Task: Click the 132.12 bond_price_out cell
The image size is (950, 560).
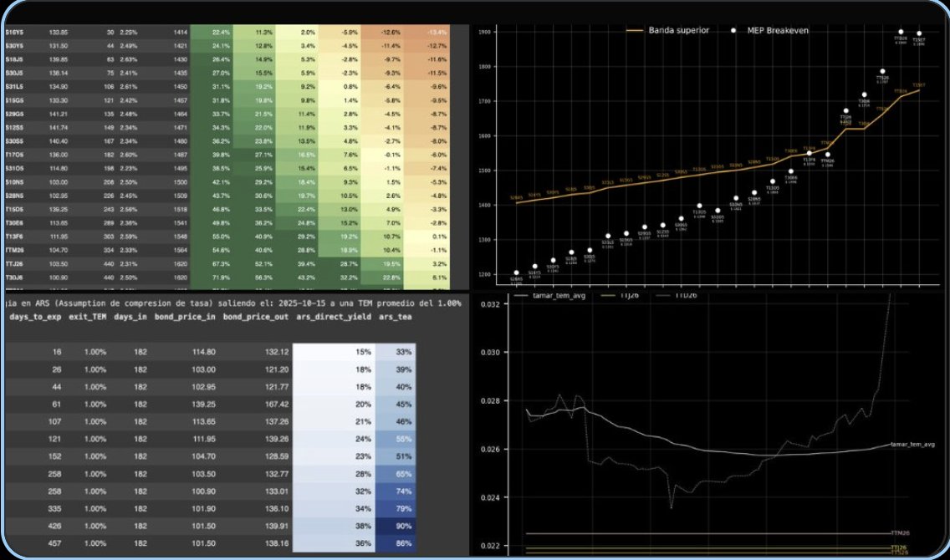Action: coord(277,352)
